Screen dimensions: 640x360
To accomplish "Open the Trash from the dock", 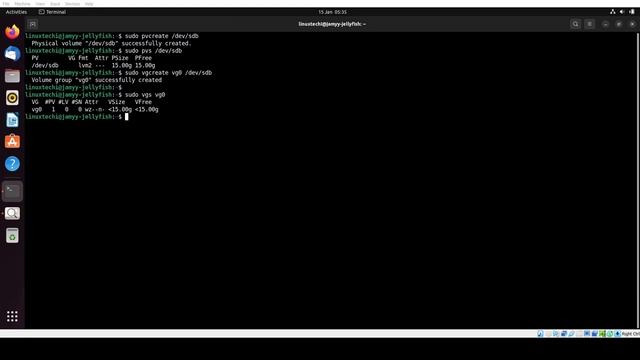I will point(12,236).
